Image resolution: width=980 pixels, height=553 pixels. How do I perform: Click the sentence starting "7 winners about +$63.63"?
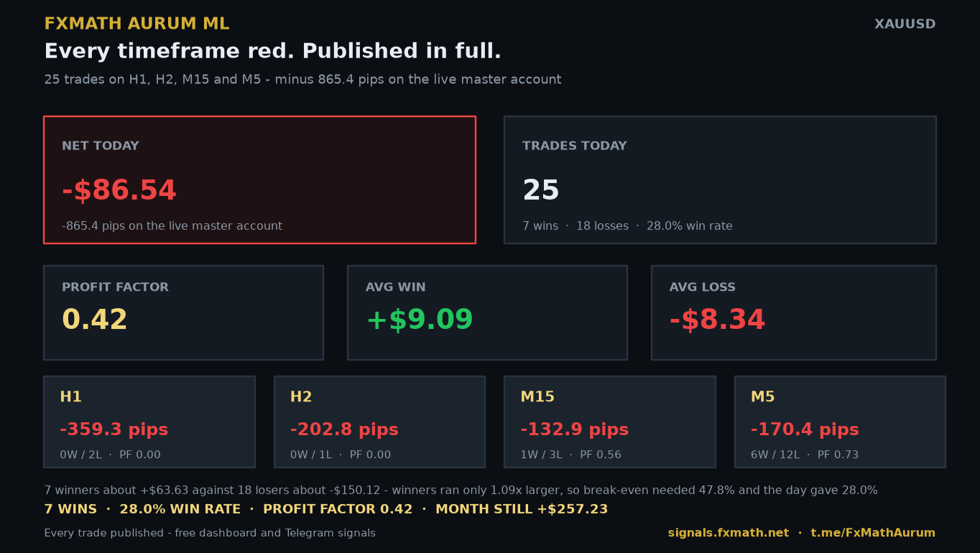point(461,491)
